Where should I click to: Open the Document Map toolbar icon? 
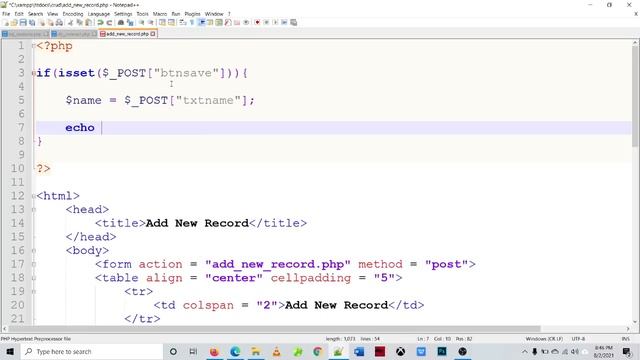[219, 22]
